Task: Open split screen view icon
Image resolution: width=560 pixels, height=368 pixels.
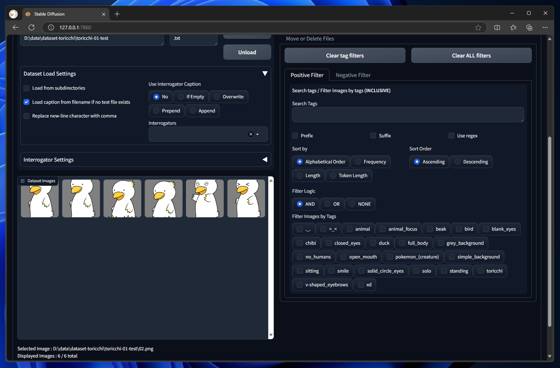Action: point(497,28)
